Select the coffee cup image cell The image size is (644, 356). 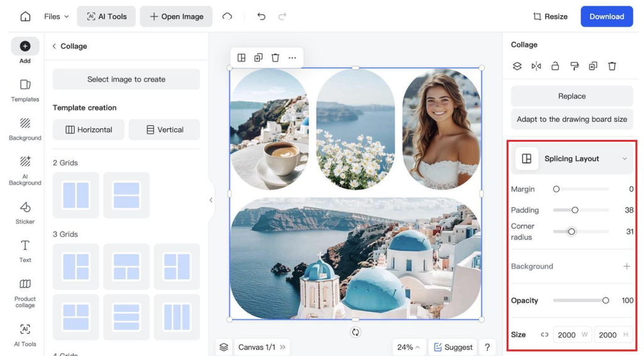(269, 130)
